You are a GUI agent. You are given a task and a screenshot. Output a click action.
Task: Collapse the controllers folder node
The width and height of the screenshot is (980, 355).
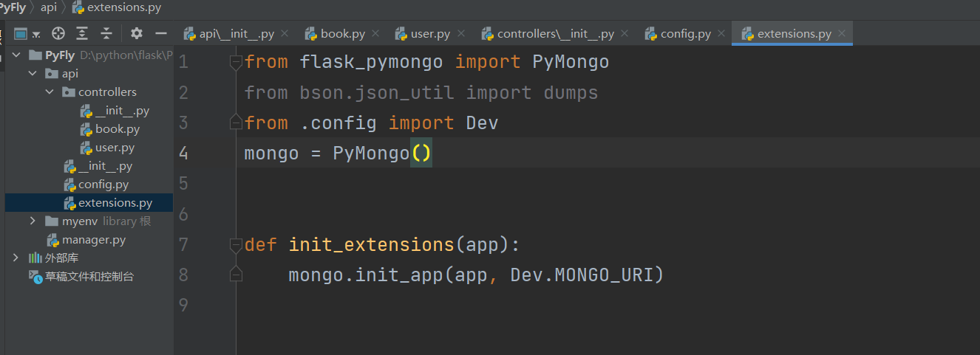[x=49, y=92]
